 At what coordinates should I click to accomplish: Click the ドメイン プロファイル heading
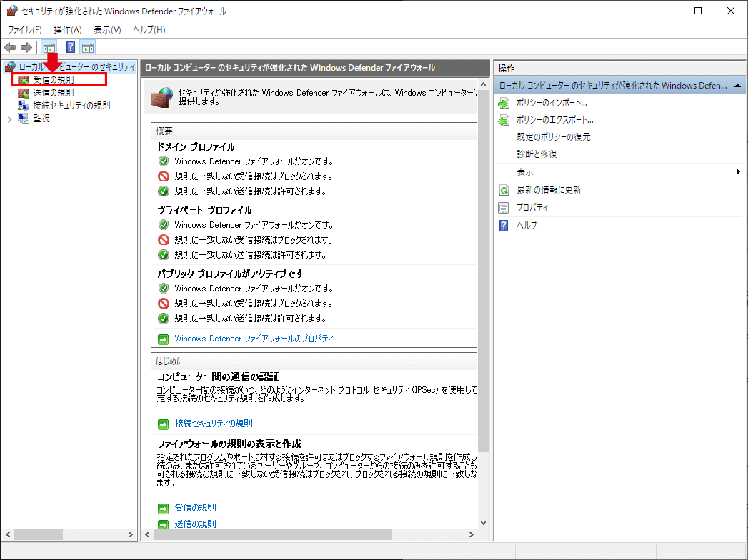click(x=196, y=147)
